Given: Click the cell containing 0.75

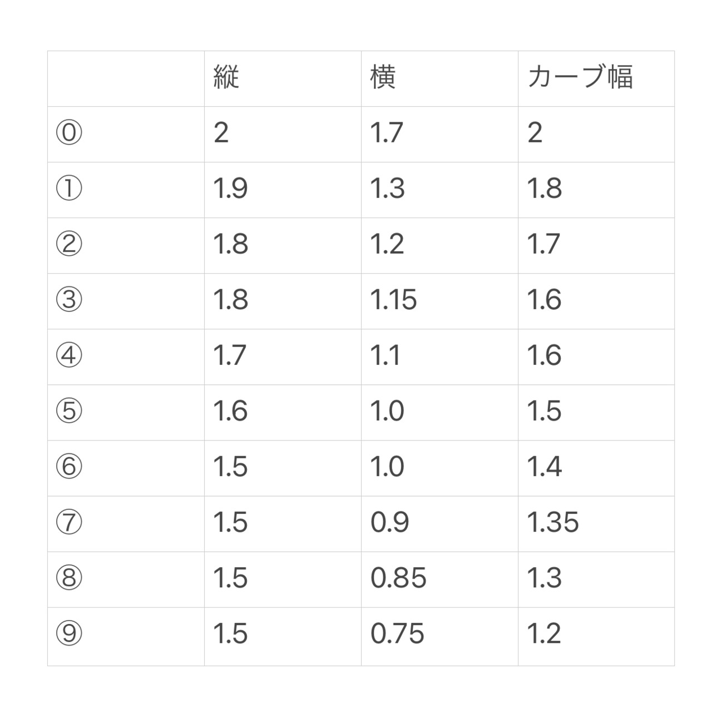Looking at the screenshot, I should point(397,634).
